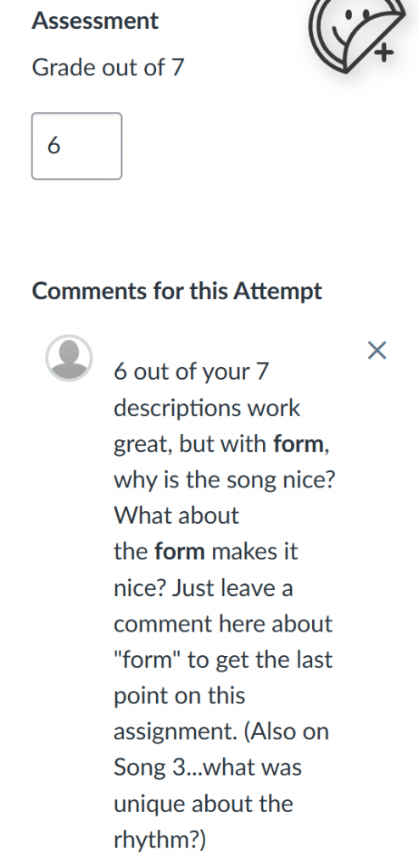Click the 'comment here about' line

[223, 623]
